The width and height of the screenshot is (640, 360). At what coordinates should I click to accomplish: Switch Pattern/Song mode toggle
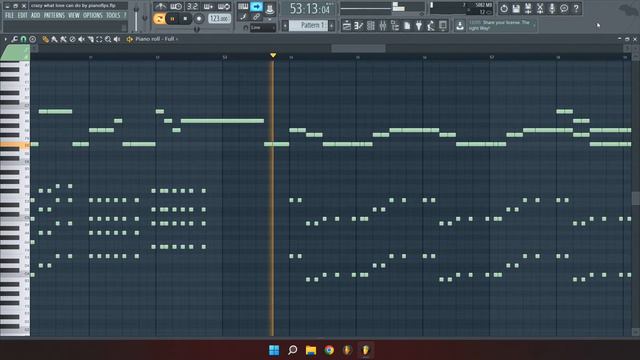pyautogui.click(x=159, y=19)
